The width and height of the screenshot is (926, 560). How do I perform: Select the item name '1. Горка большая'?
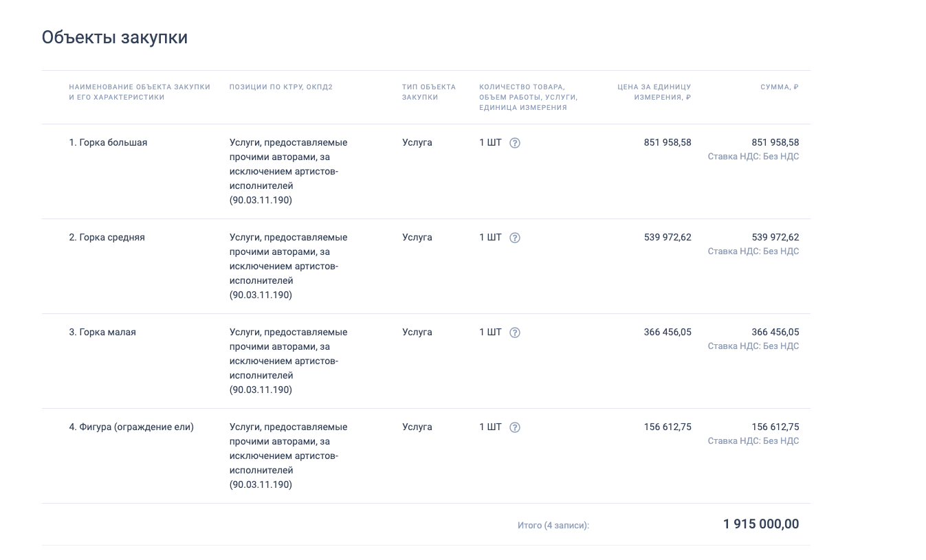pos(108,143)
